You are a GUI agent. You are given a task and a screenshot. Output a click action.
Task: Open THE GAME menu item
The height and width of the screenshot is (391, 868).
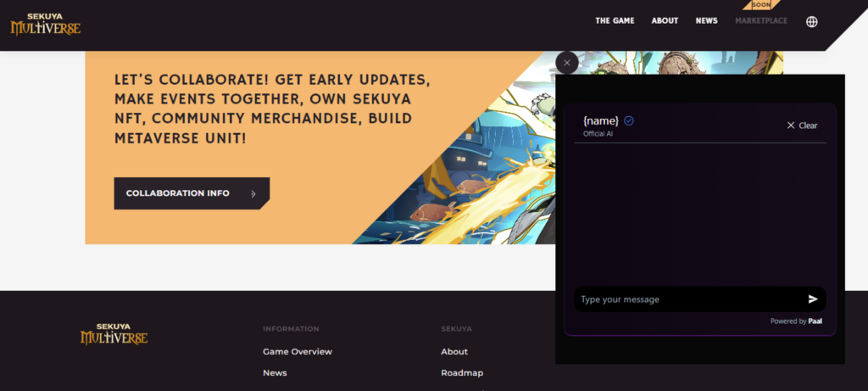pos(615,20)
